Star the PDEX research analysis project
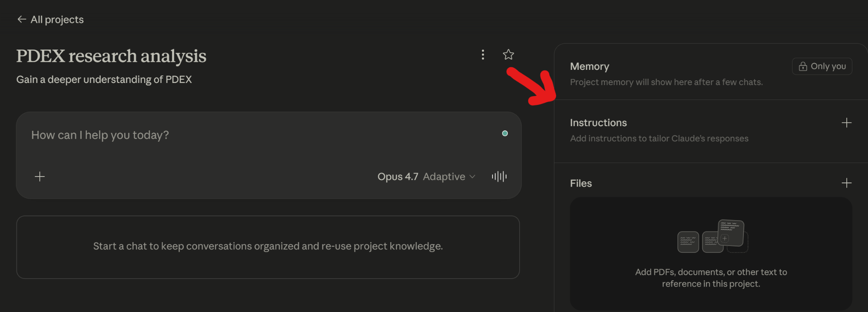This screenshot has width=868, height=312. [x=508, y=55]
